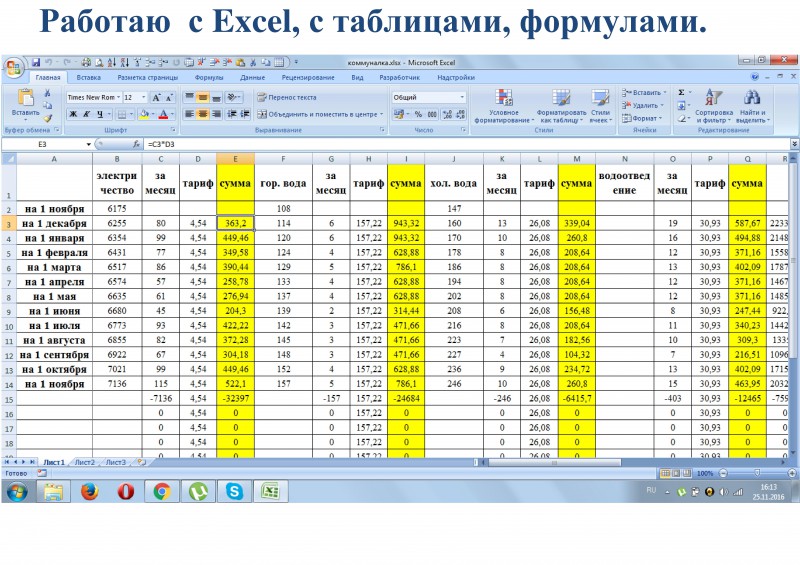
Task: Toggle align text right
Action: point(216,114)
